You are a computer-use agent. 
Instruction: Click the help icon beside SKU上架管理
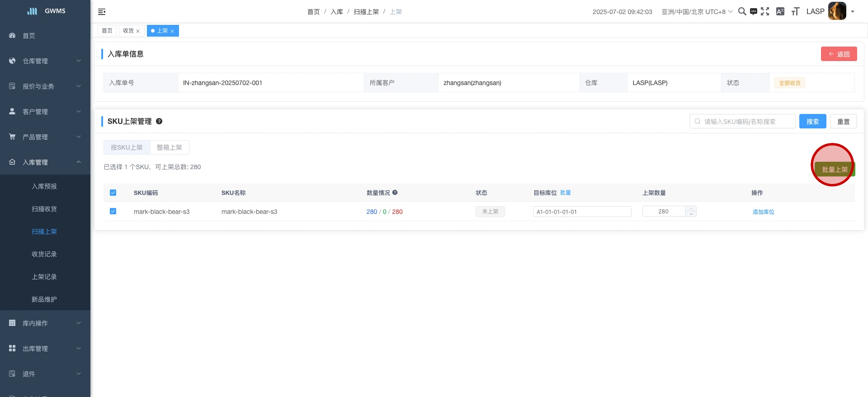(x=159, y=121)
